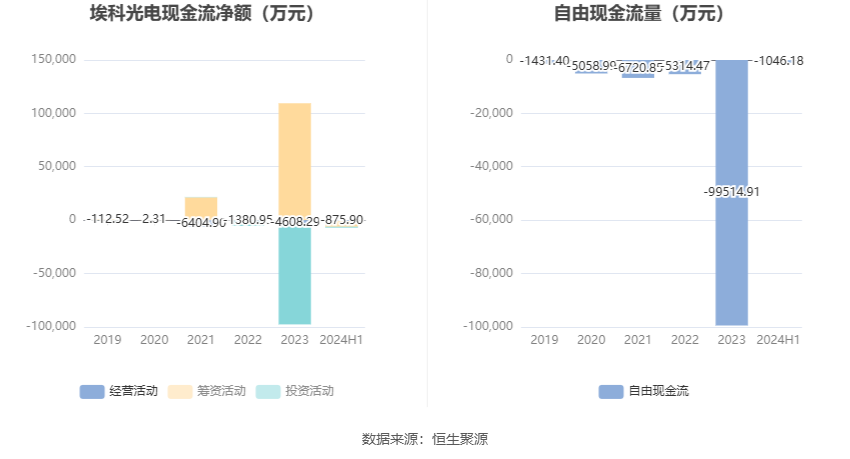Click the 筹资活动 legend label

(x=221, y=391)
